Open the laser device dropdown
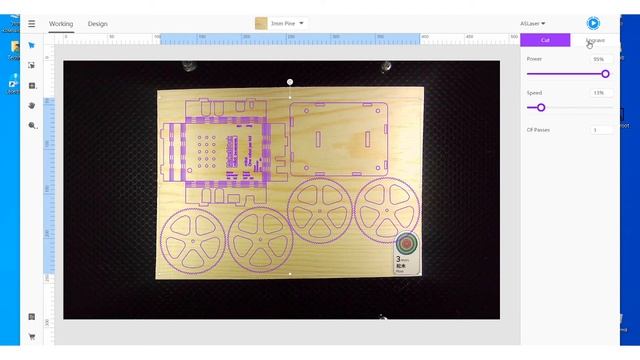This screenshot has height=360, width=640. pyautogui.click(x=532, y=24)
